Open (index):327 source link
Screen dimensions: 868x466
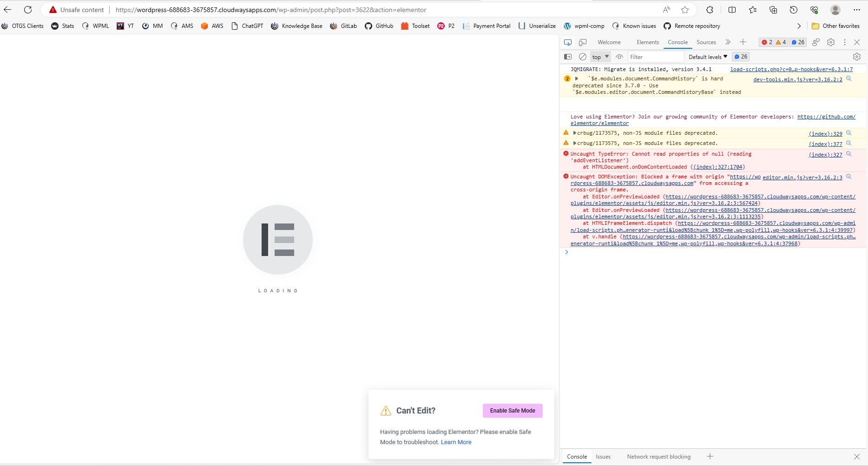(x=826, y=155)
